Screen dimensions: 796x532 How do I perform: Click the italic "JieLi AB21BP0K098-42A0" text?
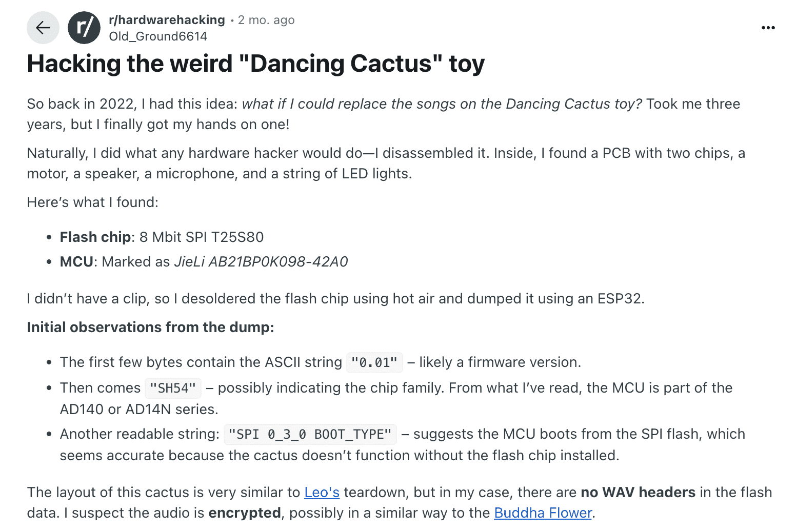click(261, 262)
